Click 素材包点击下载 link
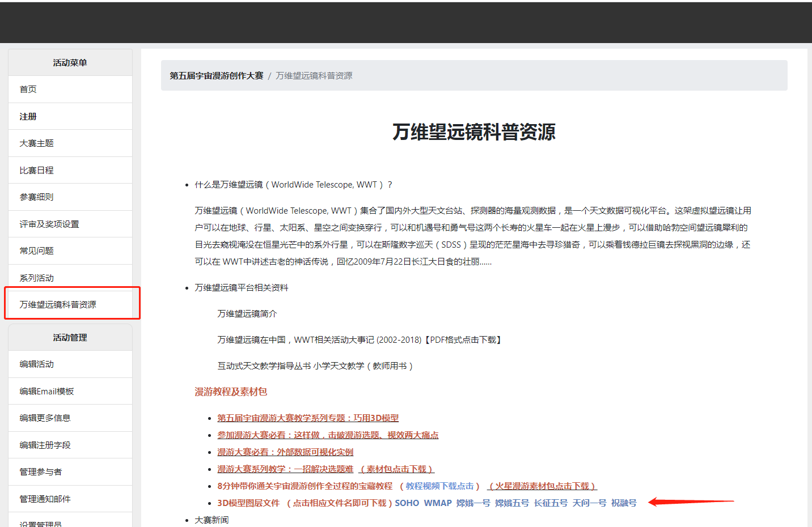The height and width of the screenshot is (527, 812). [x=397, y=469]
